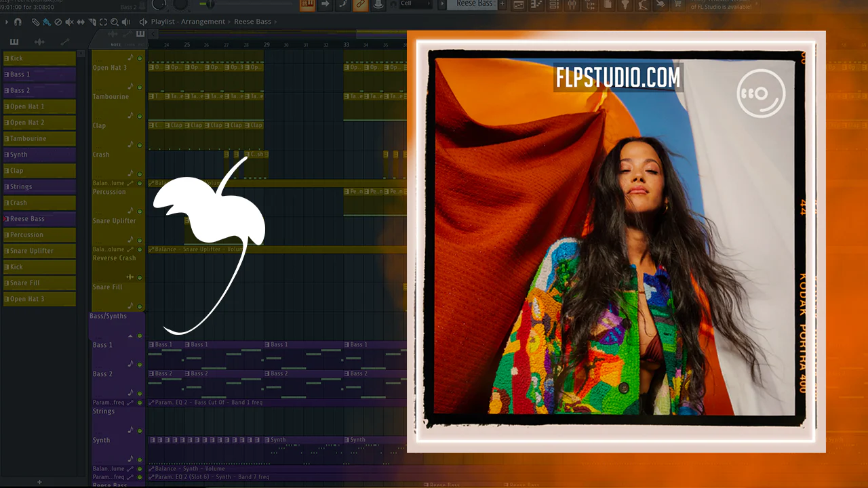Click the stamp tool icon in top toolbar

tap(378, 5)
